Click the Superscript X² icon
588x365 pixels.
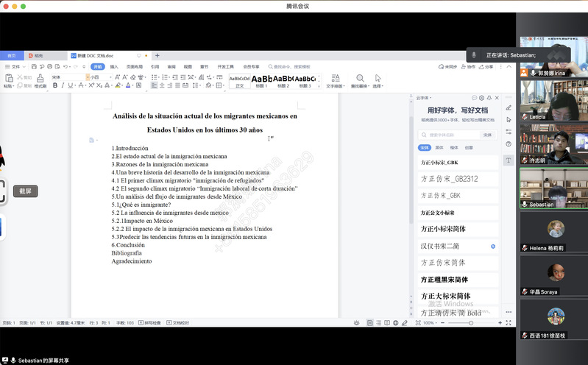tap(91, 85)
